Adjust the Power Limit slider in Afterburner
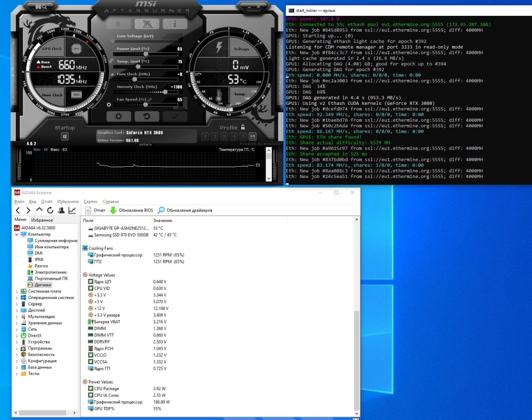Viewport: 532px width, 420px height. [145, 54]
